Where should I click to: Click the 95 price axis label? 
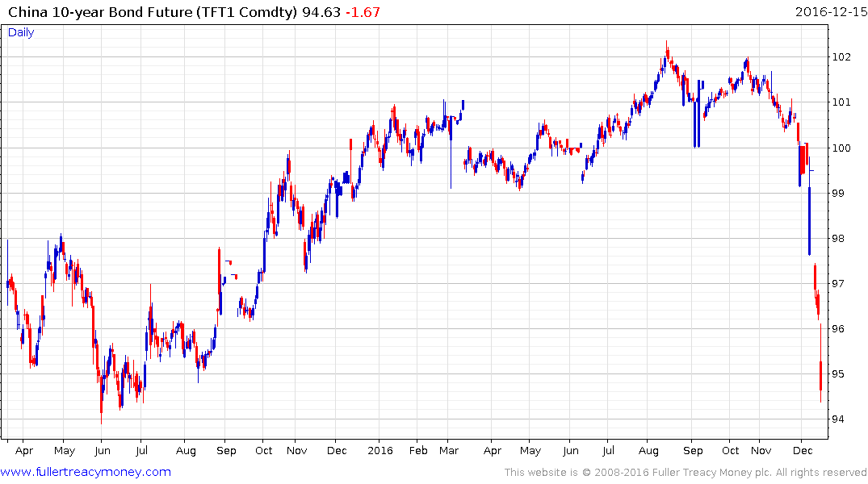tap(838, 374)
